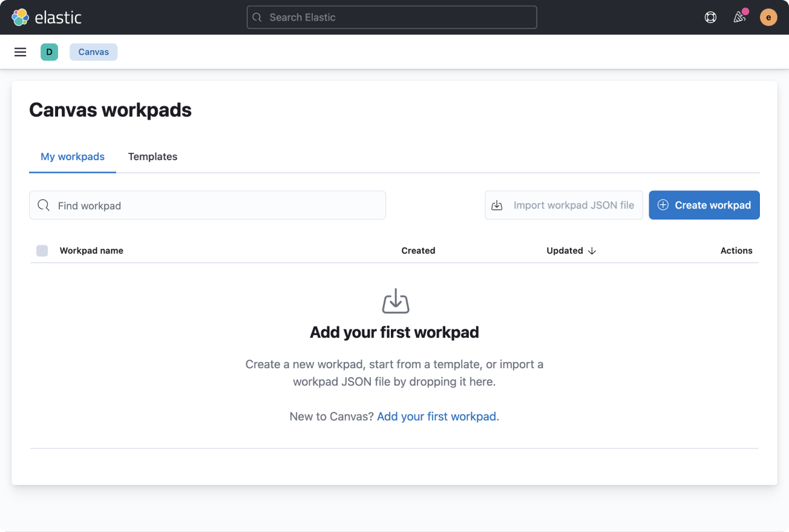Viewport: 789px width, 532px height.
Task: Sort by the Updated column arrow
Action: (592, 251)
